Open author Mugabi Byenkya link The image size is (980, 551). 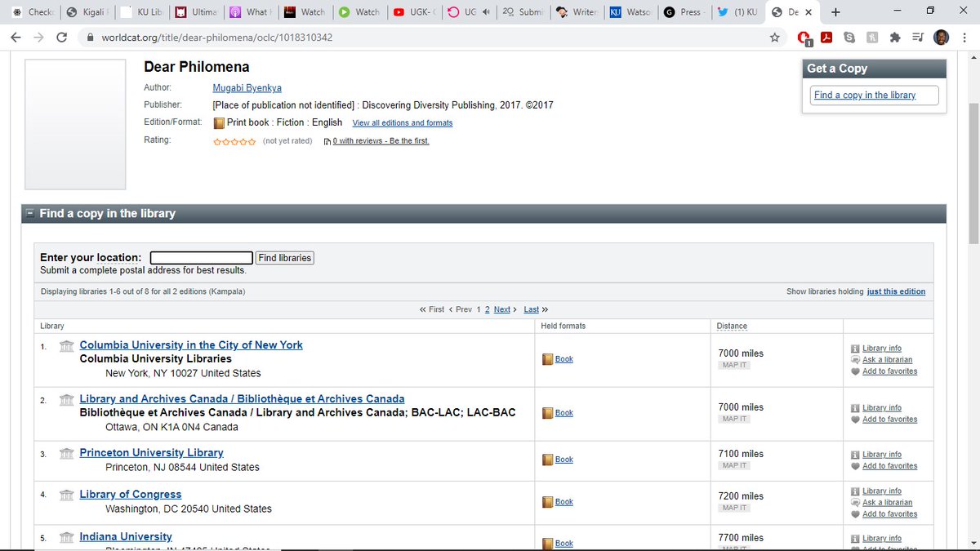(247, 88)
